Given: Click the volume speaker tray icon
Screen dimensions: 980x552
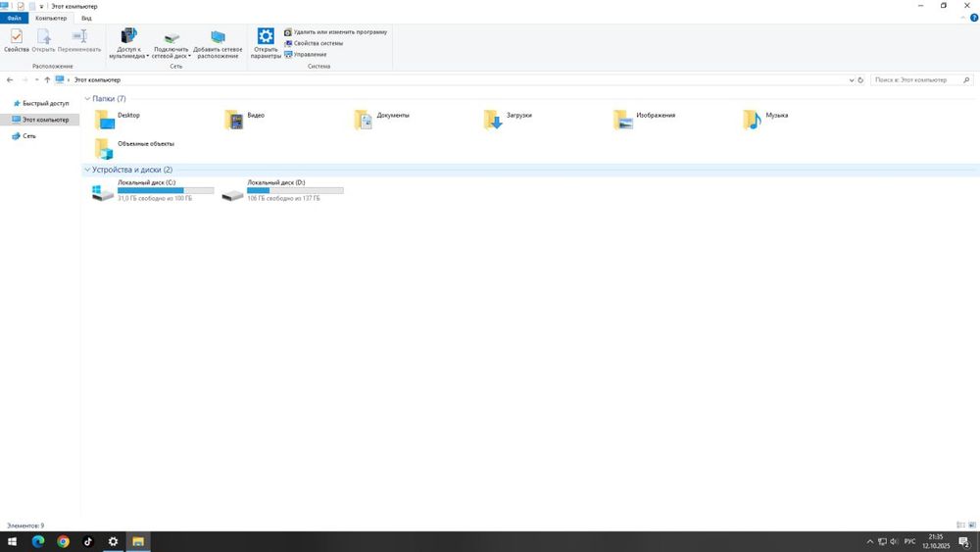Looking at the screenshot, I should click(895, 541).
